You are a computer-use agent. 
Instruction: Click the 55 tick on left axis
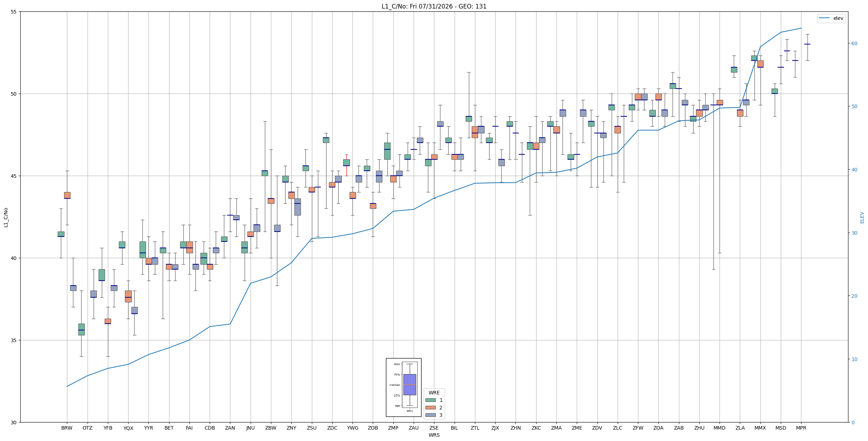tap(14, 12)
